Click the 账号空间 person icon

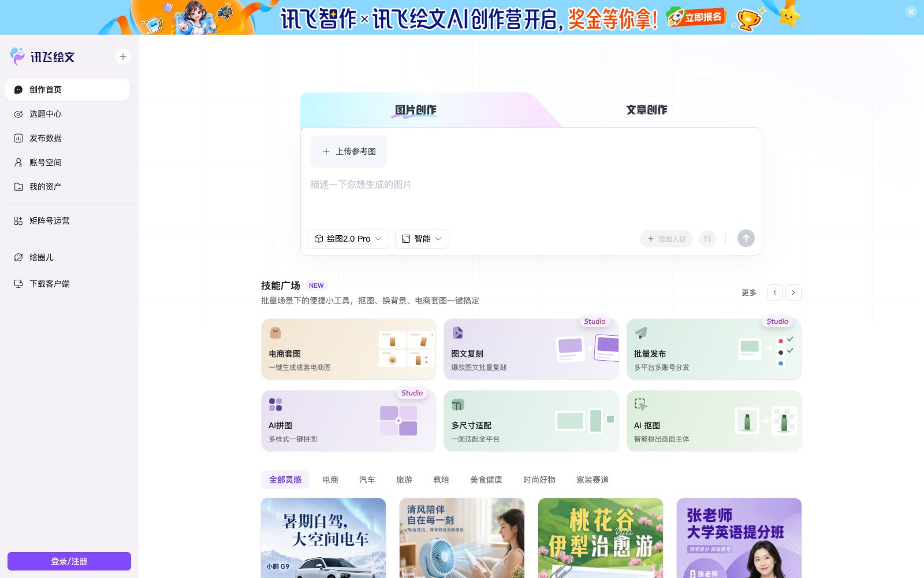coord(18,162)
